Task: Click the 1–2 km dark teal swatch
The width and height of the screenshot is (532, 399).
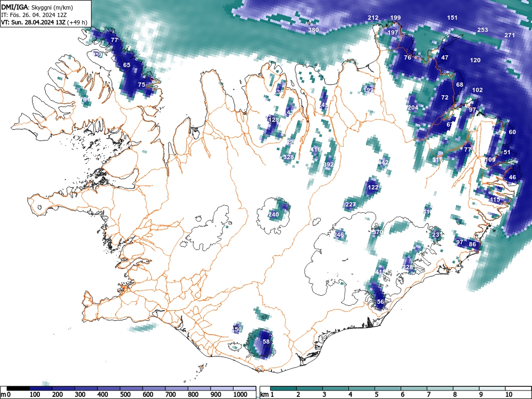Action: click(x=284, y=388)
